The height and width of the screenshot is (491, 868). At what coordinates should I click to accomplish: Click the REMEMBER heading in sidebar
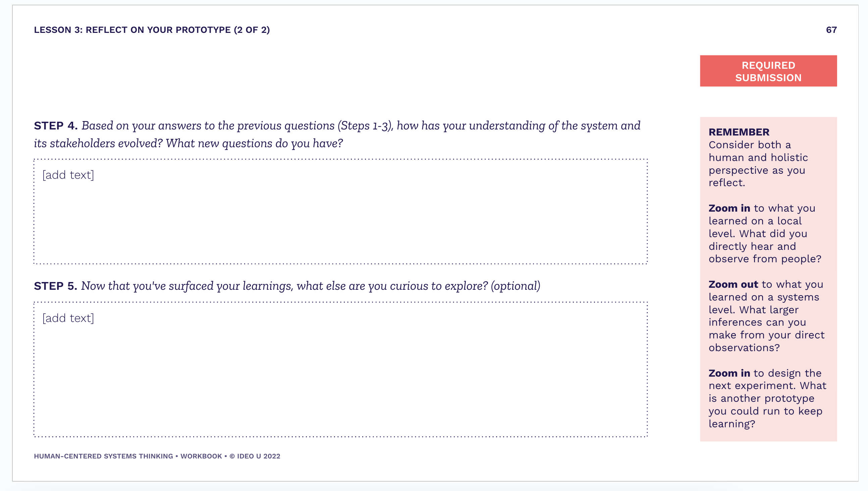[x=739, y=132]
